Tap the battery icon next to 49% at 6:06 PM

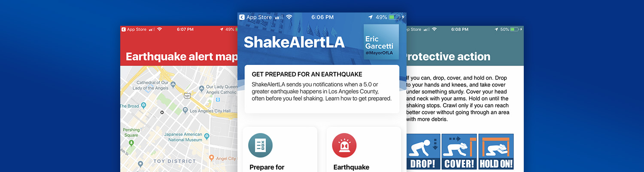pos(393,17)
